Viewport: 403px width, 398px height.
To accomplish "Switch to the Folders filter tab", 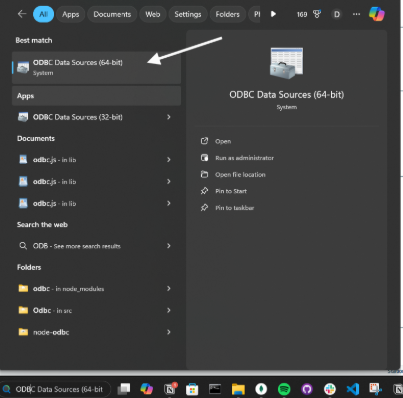I will [x=227, y=14].
